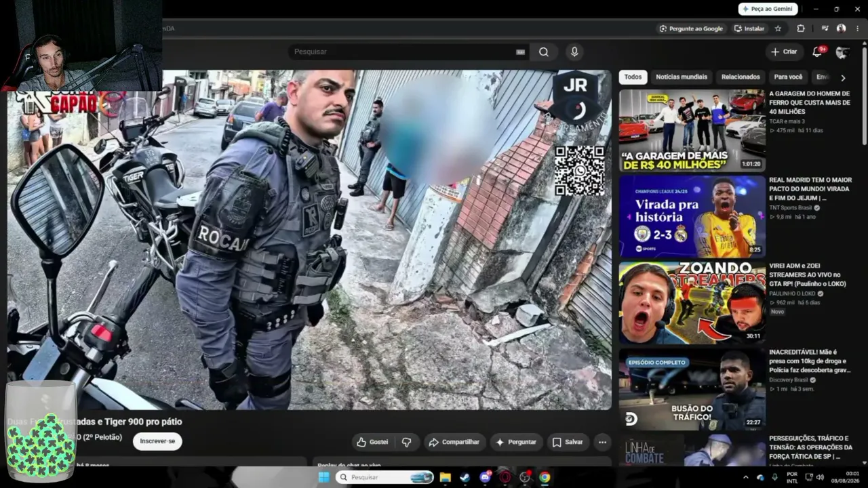Open Steam from the taskbar
This screenshot has height=488, width=868.
(465, 477)
